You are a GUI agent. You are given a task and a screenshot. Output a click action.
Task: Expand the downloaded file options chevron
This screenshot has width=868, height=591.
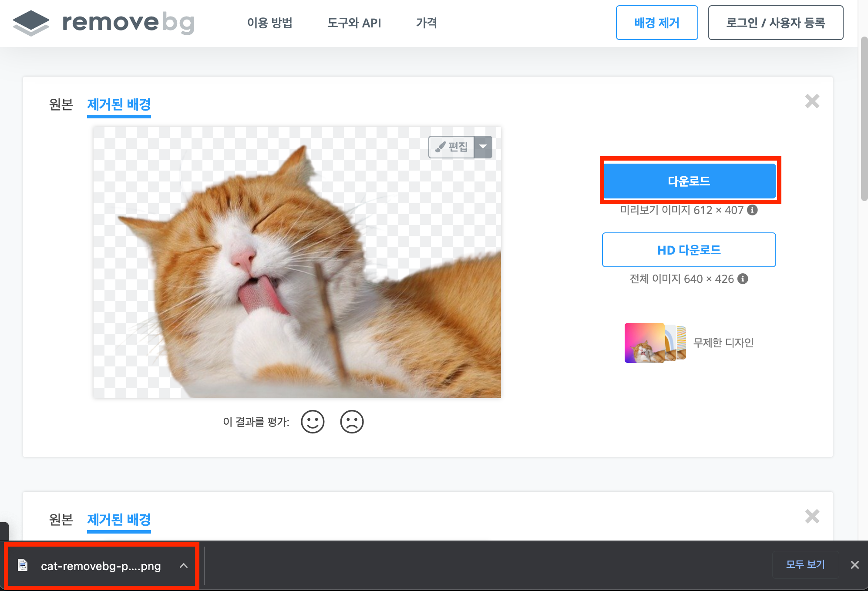[184, 566]
